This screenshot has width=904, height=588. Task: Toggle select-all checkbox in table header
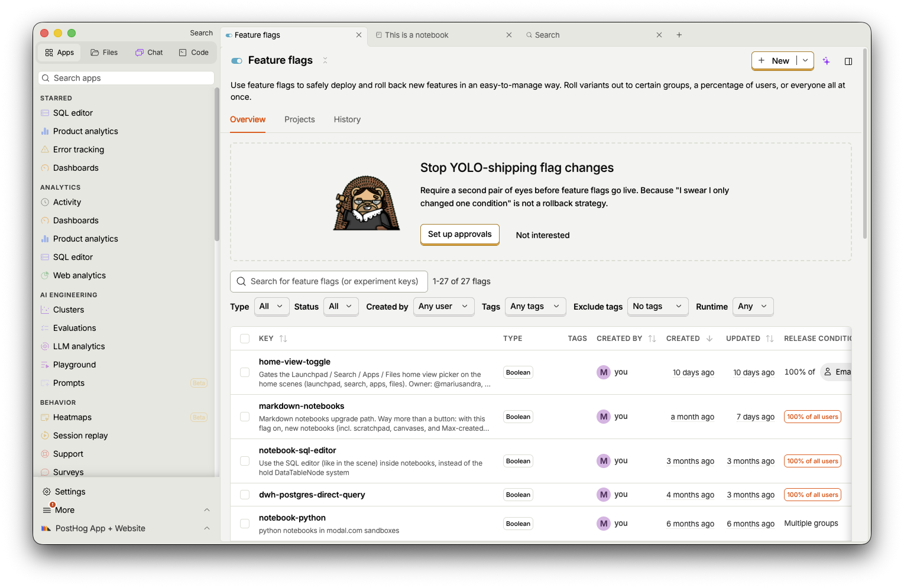point(245,339)
